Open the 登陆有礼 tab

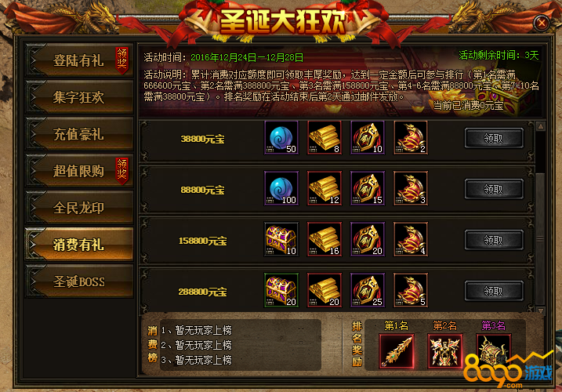(79, 60)
